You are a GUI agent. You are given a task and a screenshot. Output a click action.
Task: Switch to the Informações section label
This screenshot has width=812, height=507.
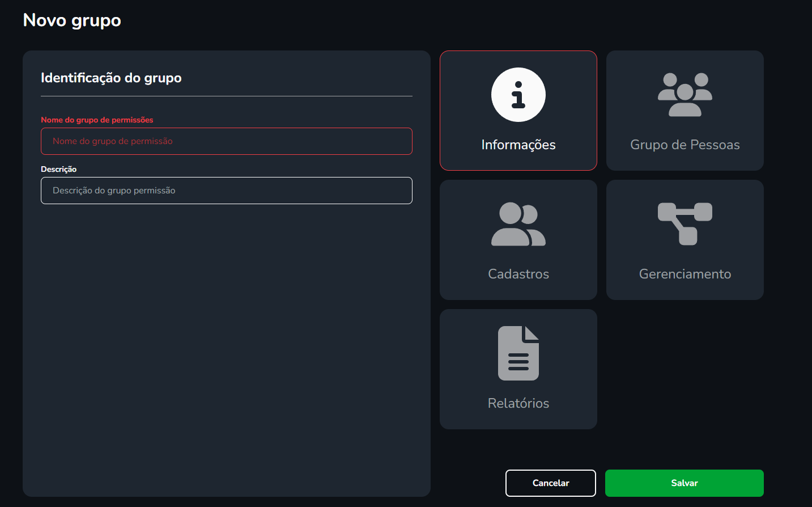(x=518, y=145)
